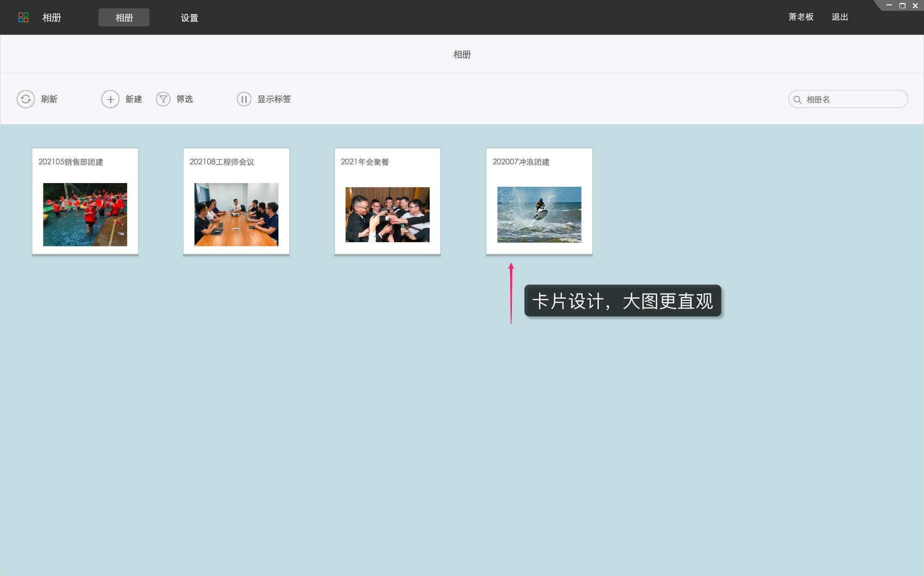The width and height of the screenshot is (924, 576).
Task: Click the magnifier search icon
Action: (x=797, y=99)
